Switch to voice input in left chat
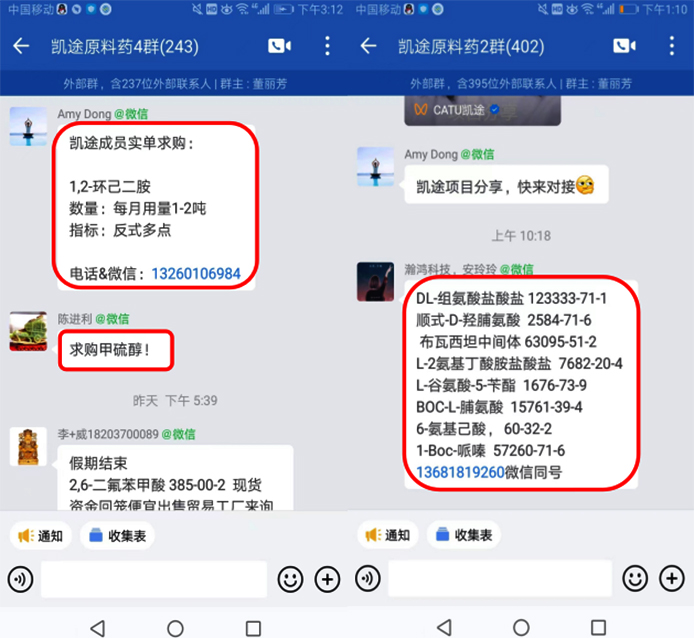694x638 pixels. tap(20, 579)
